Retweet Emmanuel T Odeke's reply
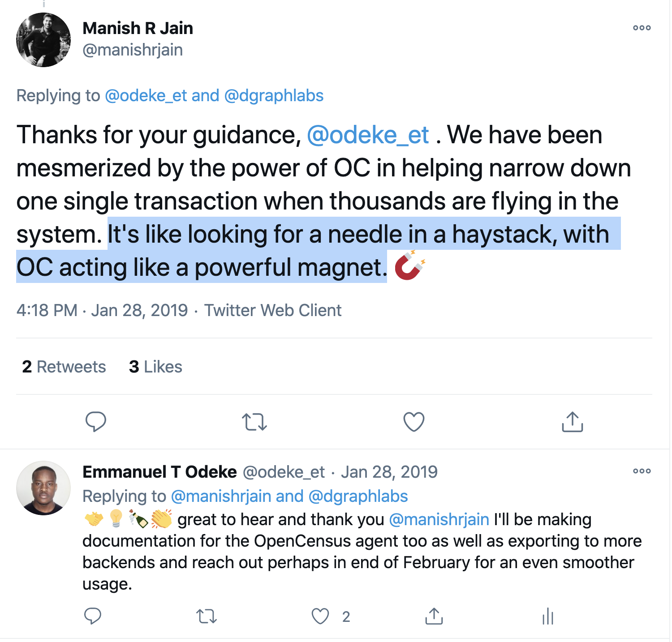The height and width of the screenshot is (642, 672). click(207, 616)
